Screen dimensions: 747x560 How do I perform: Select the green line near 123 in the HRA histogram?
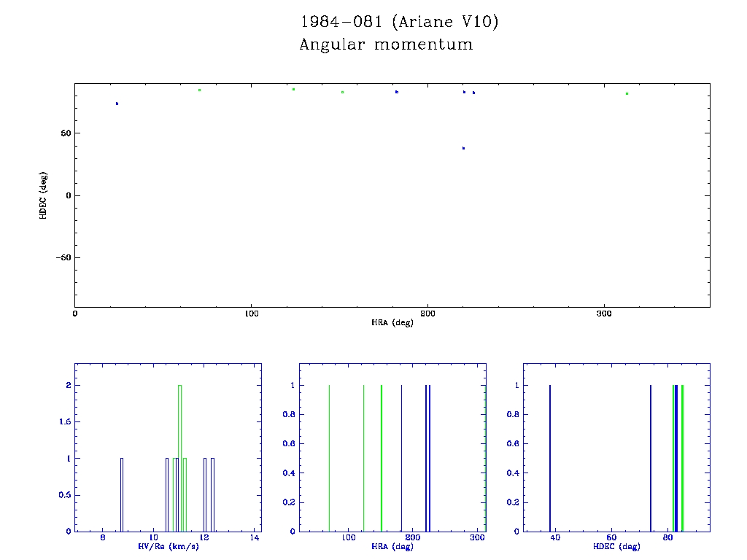pos(363,458)
